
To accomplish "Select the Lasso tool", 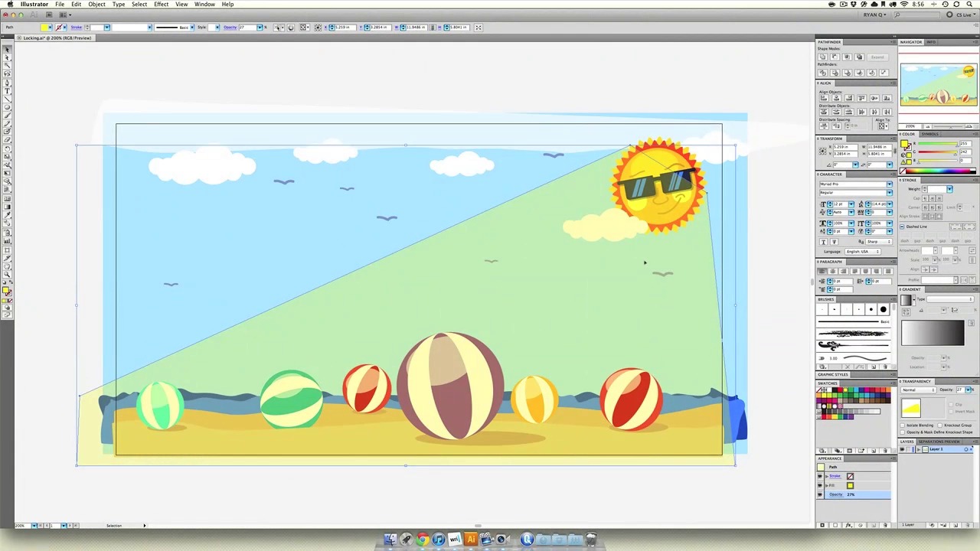I will point(8,73).
